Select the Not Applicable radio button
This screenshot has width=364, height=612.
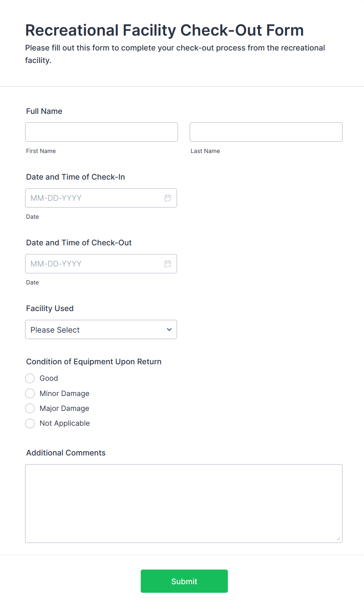[30, 423]
